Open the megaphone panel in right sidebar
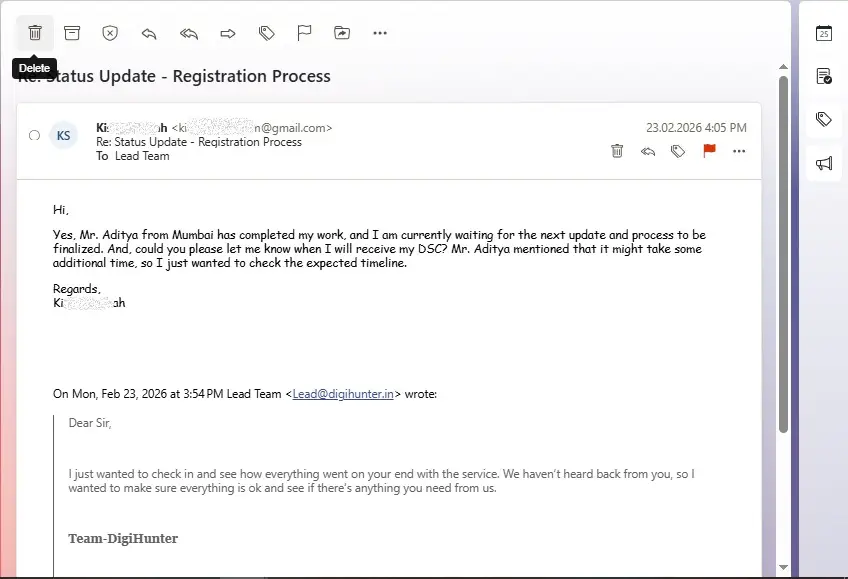This screenshot has height=579, width=848. pyautogui.click(x=824, y=163)
